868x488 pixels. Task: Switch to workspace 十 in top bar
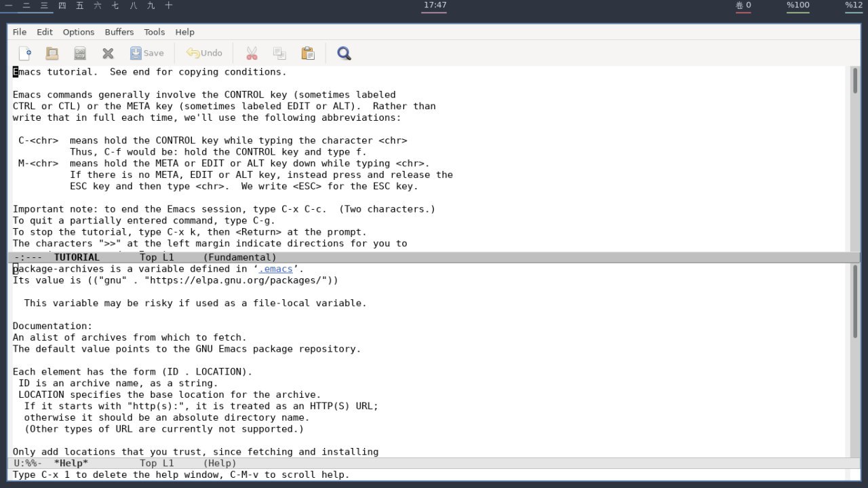[x=169, y=5]
